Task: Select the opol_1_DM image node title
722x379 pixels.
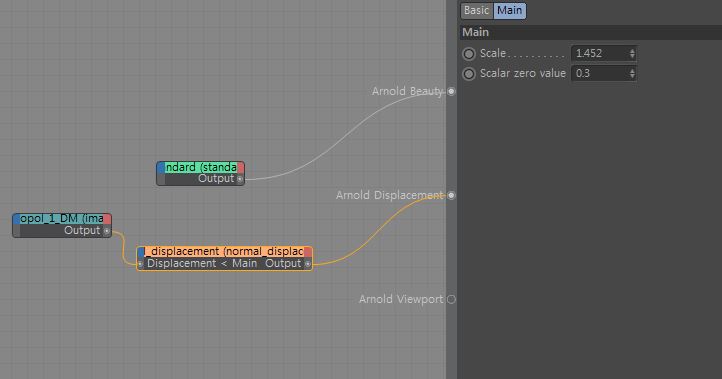Action: (62, 219)
